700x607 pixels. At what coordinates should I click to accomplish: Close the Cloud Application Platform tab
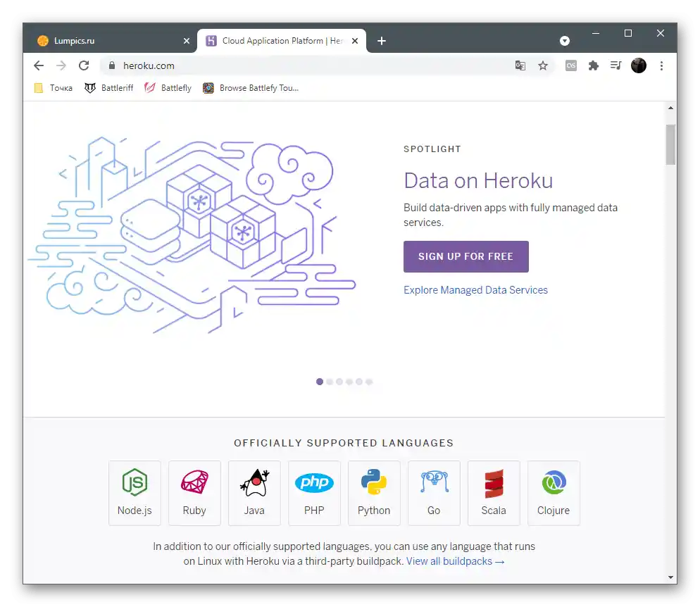pyautogui.click(x=355, y=41)
